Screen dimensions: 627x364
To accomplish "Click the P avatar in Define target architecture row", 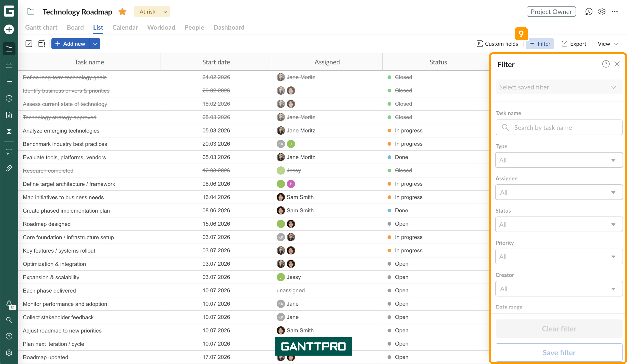I will [x=291, y=184].
